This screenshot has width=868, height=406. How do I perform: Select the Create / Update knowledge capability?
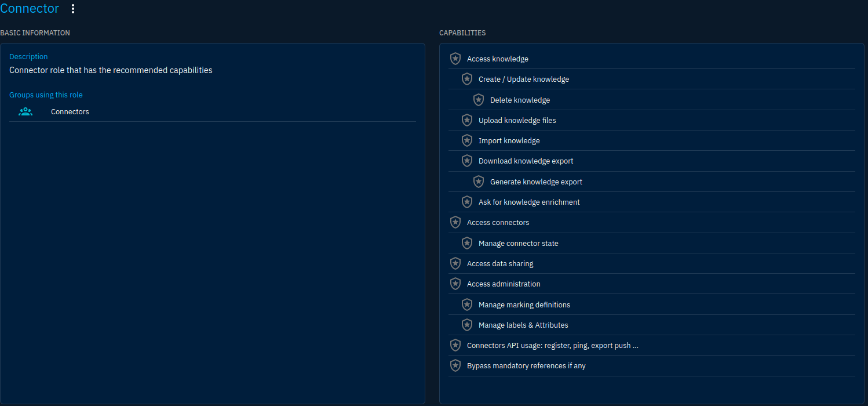[x=524, y=79]
